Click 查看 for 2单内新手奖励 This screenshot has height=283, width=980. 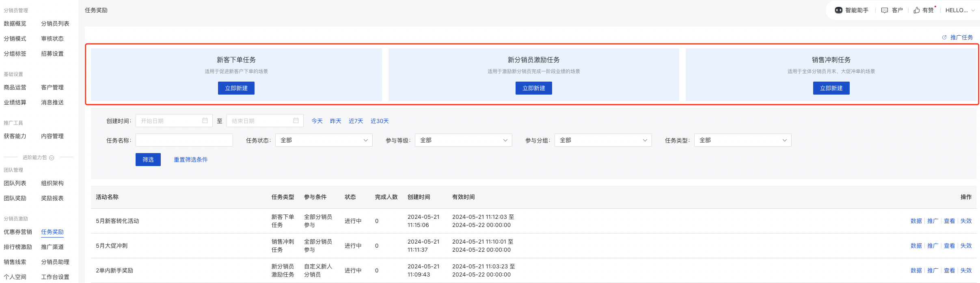[950, 270]
